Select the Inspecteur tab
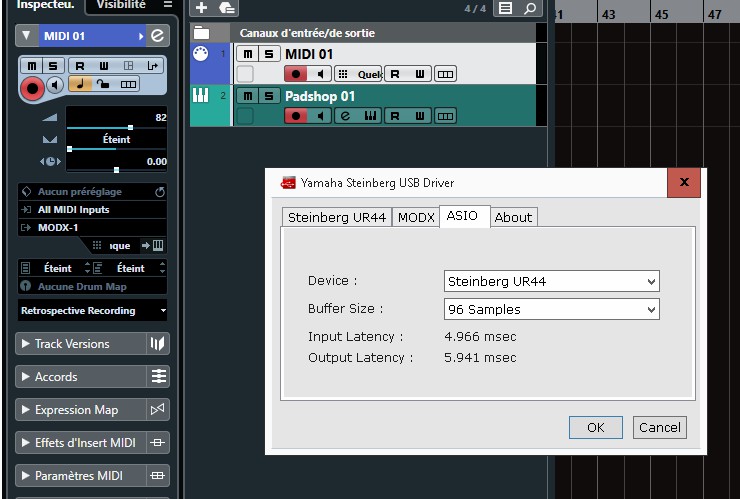Screen dimensions: 740x499 pos(45,5)
